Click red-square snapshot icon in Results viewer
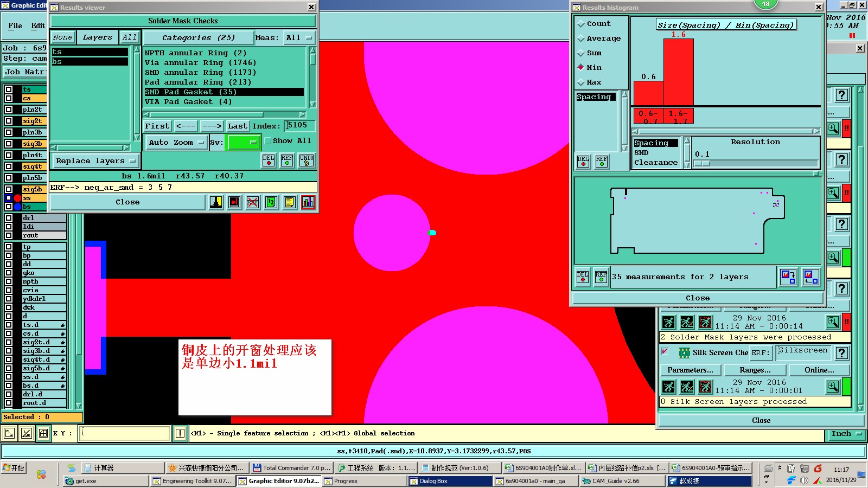The height and width of the screenshot is (488, 868). [x=234, y=202]
